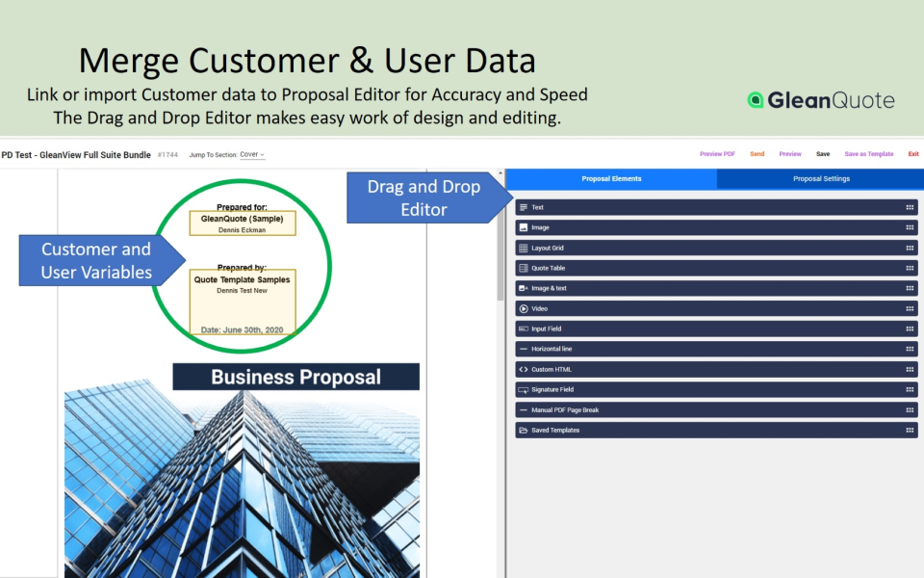The image size is (924, 578).
Task: Open the Preview PDF link
Action: (x=716, y=153)
